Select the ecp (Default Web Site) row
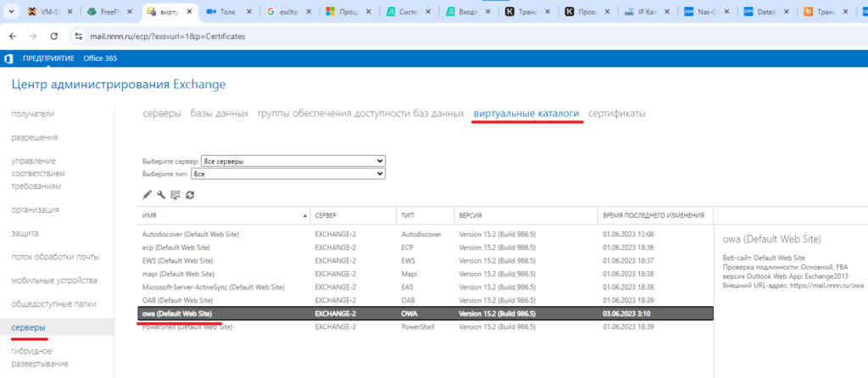The height and width of the screenshot is (378, 868). (x=426, y=247)
